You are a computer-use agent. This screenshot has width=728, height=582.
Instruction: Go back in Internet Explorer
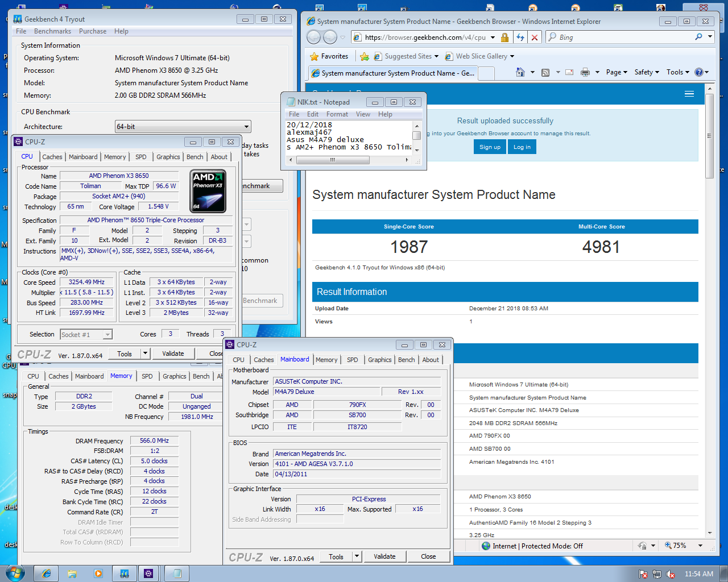coord(313,38)
